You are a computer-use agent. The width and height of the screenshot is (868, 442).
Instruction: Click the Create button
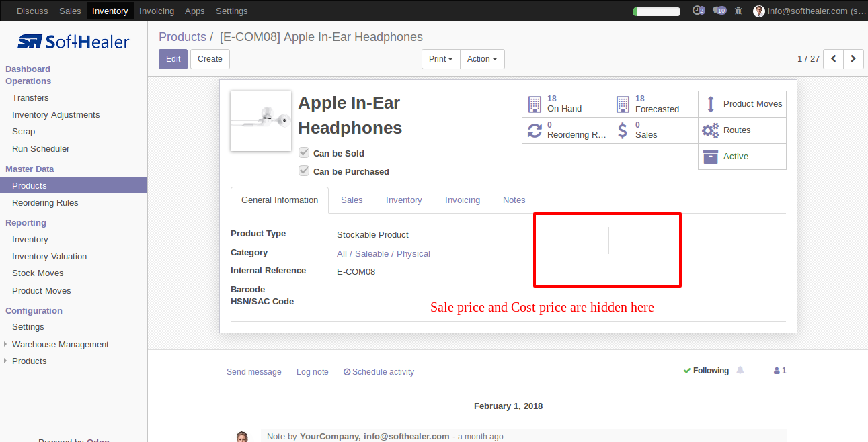210,59
